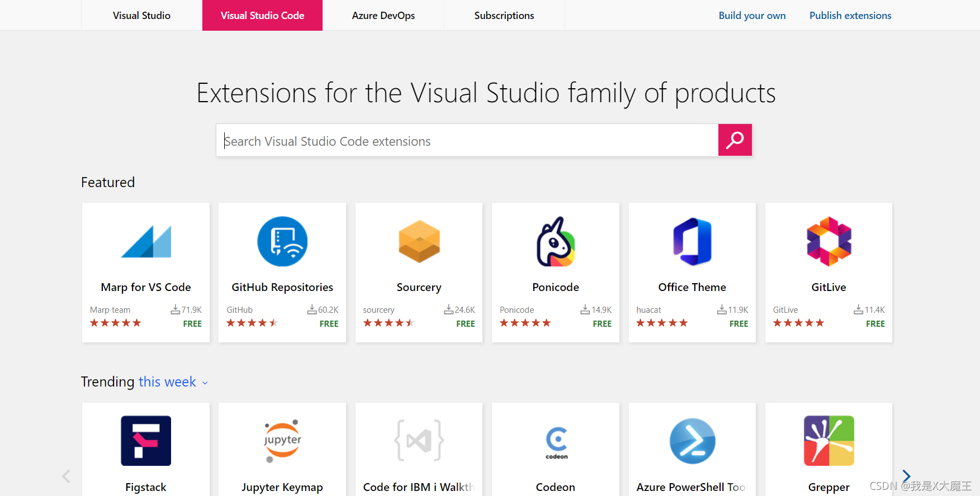Click the GitHub Repositories star rating
The width and height of the screenshot is (980, 496).
point(252,323)
